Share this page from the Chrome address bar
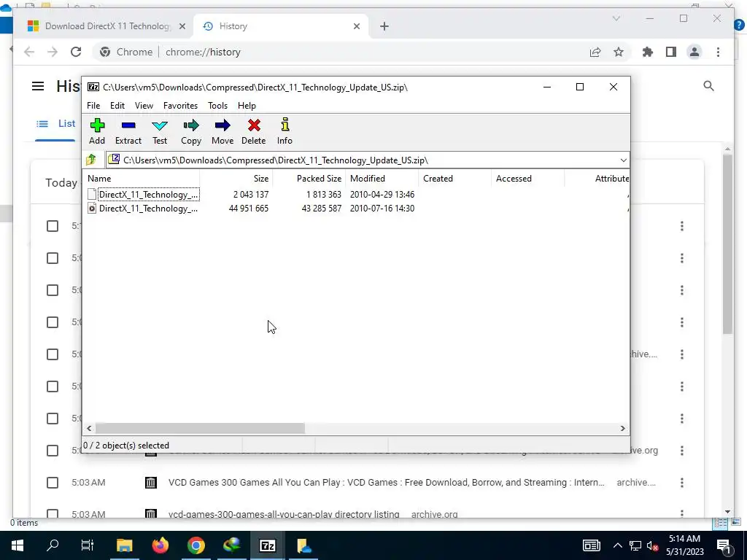Screen dimensions: 747x560 pos(595,52)
